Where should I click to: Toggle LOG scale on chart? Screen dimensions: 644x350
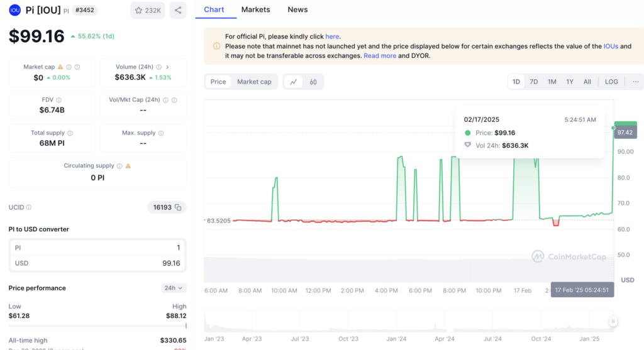[x=611, y=82]
